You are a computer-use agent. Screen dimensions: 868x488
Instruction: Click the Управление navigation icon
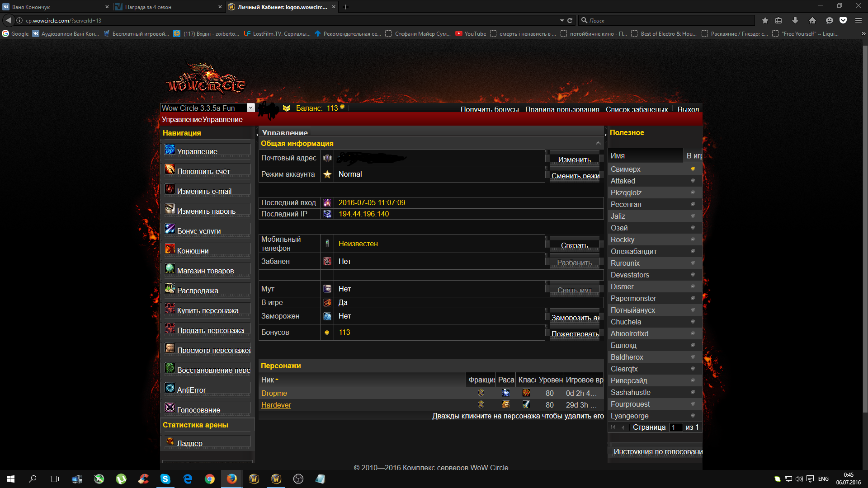tap(170, 150)
